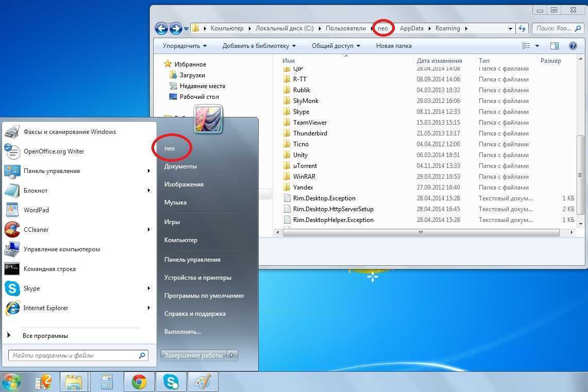Expand CCleaner jump list arrow
The width and height of the screenshot is (588, 392).
click(x=149, y=229)
